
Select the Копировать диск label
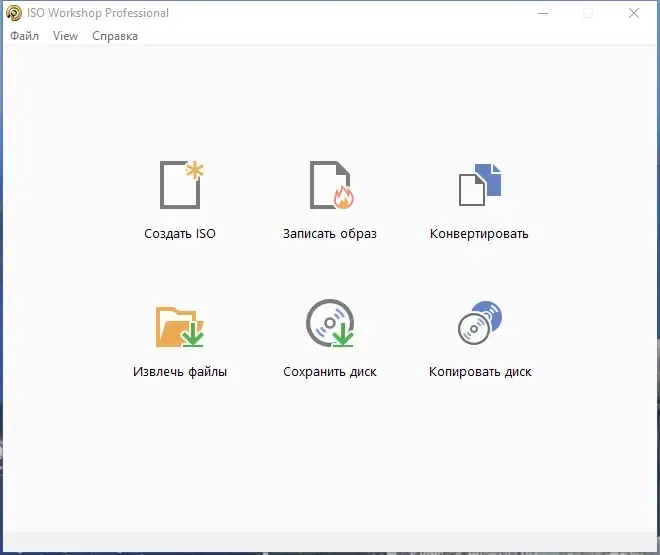tap(480, 372)
